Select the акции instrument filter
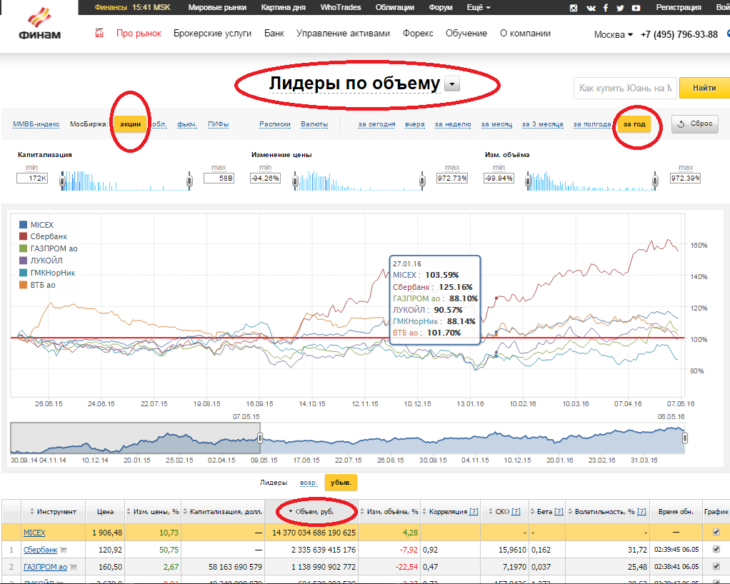This screenshot has width=730, height=584. point(130,124)
